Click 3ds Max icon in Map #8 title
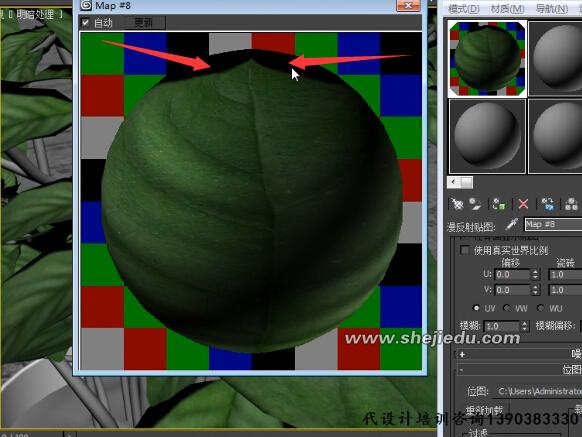 [x=86, y=5]
